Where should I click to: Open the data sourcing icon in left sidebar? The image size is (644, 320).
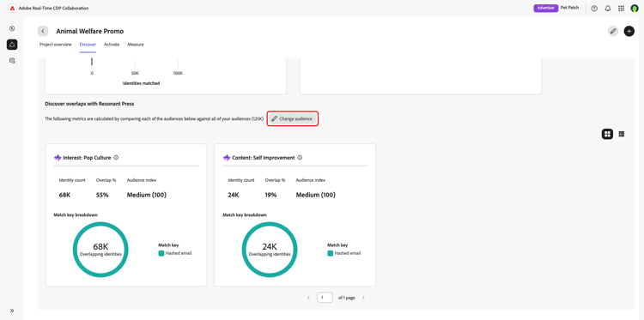pos(12,60)
